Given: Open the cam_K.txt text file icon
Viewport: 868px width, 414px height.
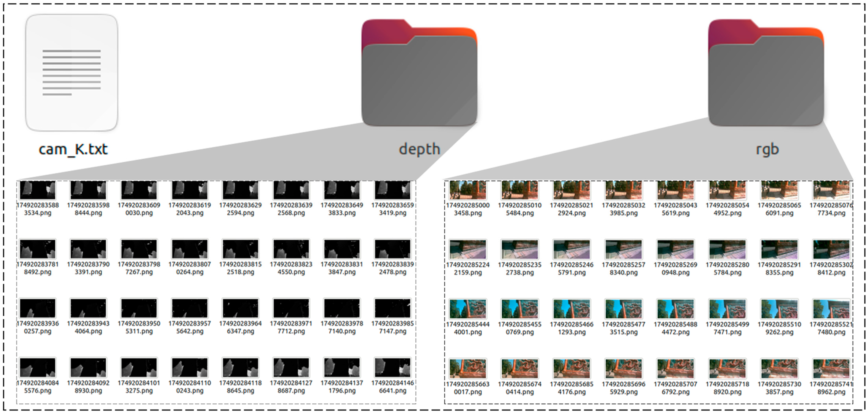Looking at the screenshot, I should 71,72.
